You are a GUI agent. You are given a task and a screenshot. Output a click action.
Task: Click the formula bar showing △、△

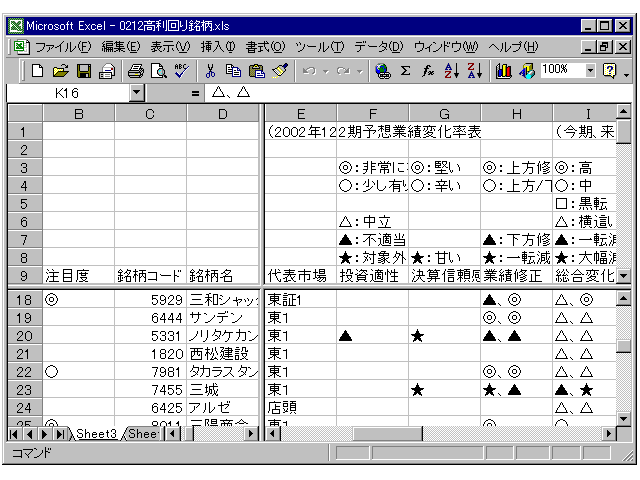[418, 93]
